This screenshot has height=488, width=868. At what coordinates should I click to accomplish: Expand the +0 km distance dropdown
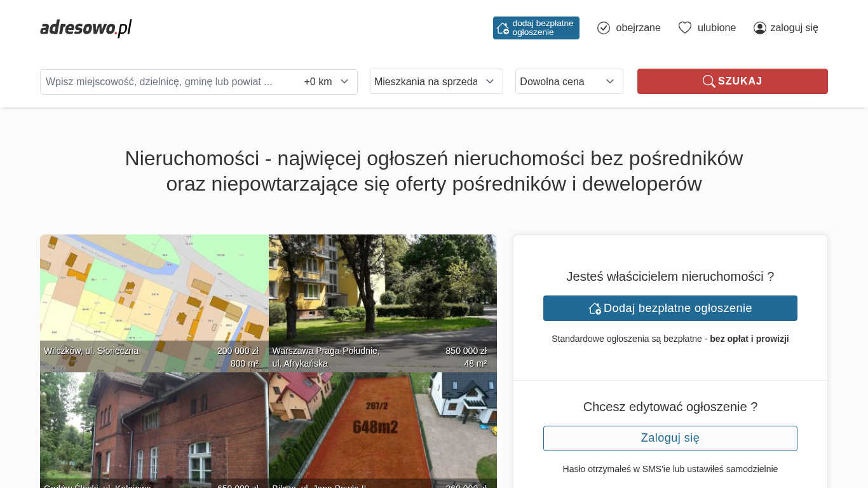click(x=327, y=82)
